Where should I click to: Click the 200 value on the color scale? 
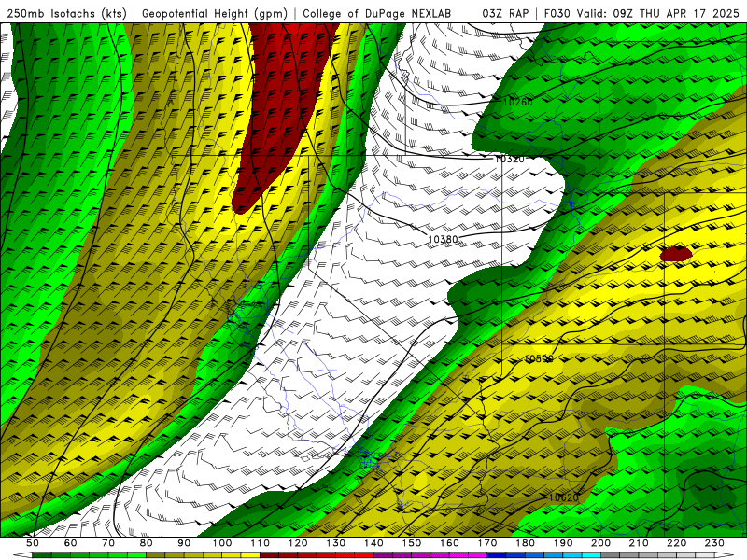(x=600, y=543)
